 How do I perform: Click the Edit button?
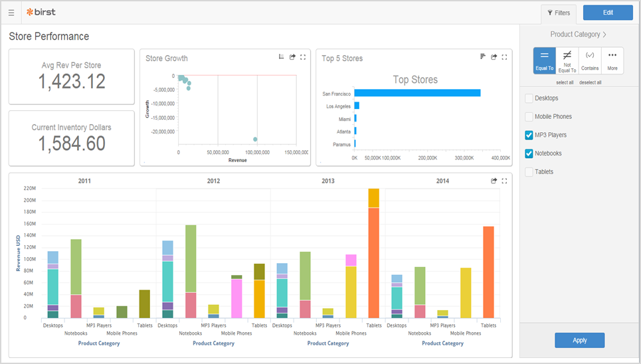tap(607, 13)
